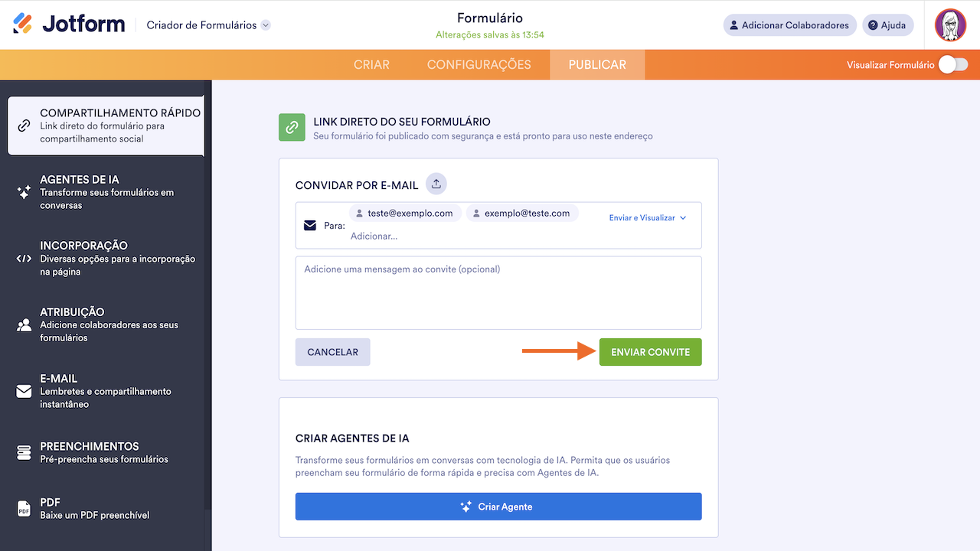
Task: Click the upload icon beside Convidar por E-mail
Action: (436, 184)
